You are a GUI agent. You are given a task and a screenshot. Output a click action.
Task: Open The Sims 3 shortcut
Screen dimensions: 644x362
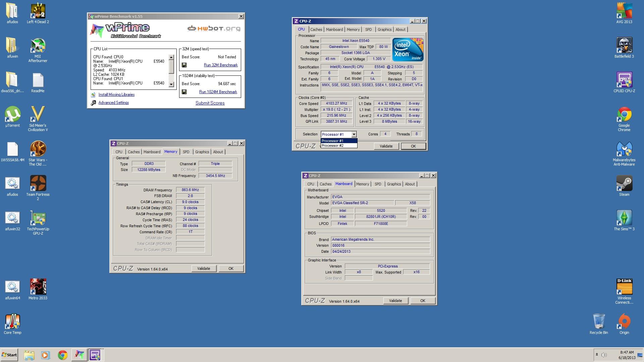624,221
